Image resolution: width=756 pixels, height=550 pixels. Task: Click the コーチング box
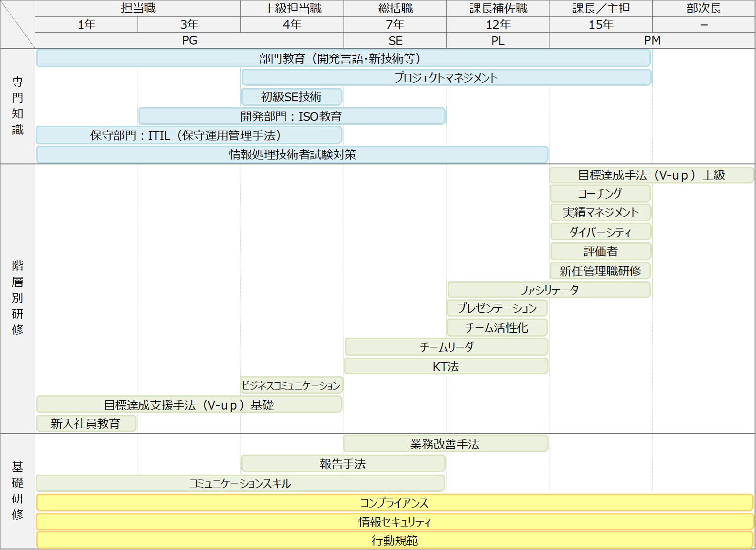click(x=600, y=193)
